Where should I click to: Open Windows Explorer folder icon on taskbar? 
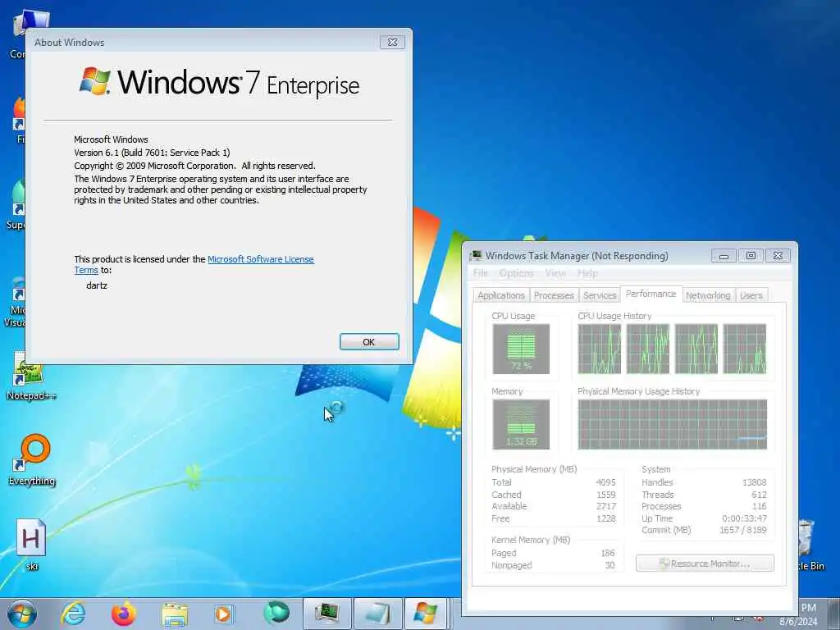coord(174,614)
